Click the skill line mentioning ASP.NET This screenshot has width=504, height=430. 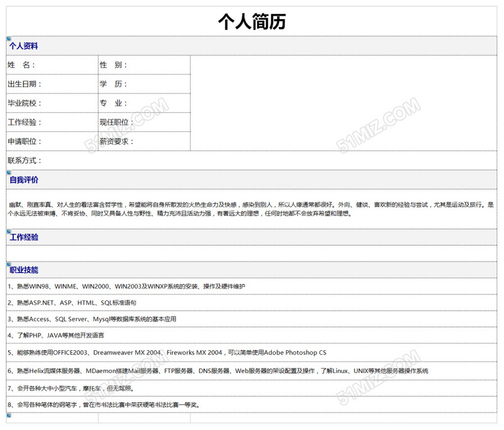(x=73, y=303)
